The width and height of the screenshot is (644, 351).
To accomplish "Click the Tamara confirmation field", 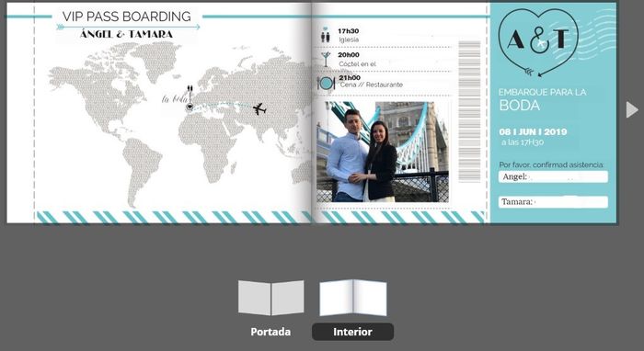I will click(553, 202).
